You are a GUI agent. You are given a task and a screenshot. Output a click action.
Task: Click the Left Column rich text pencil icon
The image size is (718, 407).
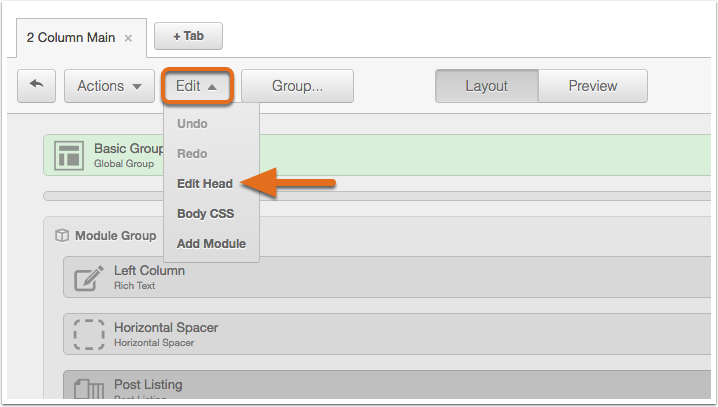click(x=89, y=277)
